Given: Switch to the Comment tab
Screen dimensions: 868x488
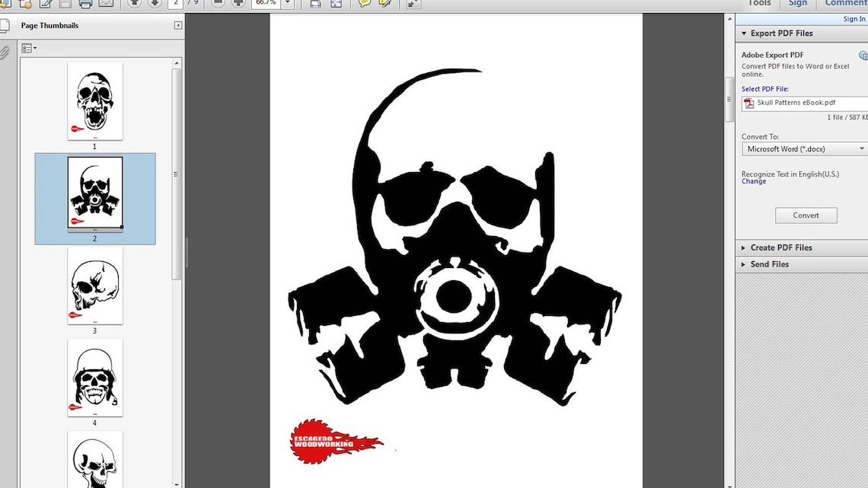Looking at the screenshot, I should pos(844,3).
